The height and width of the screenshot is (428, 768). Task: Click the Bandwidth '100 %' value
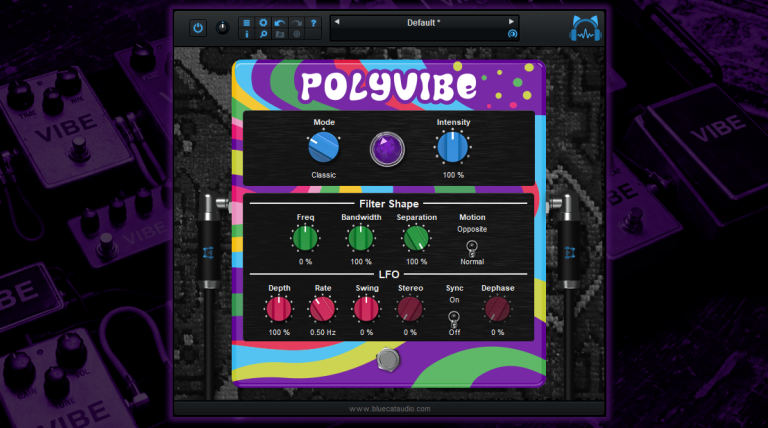[361, 262]
